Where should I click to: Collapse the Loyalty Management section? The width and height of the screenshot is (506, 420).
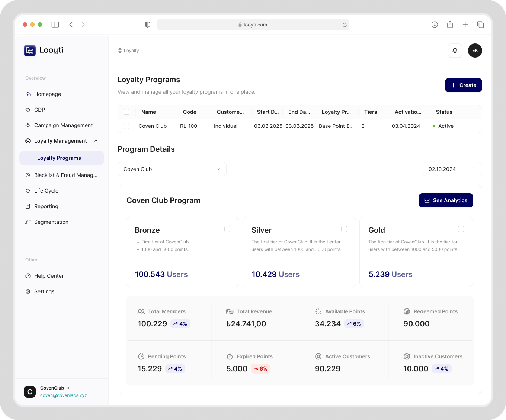click(x=96, y=141)
